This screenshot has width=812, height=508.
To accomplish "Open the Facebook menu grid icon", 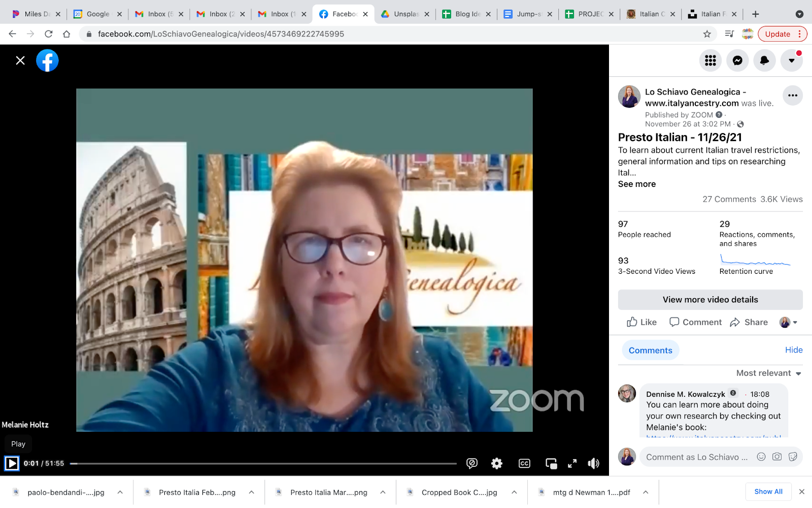I will click(x=710, y=60).
